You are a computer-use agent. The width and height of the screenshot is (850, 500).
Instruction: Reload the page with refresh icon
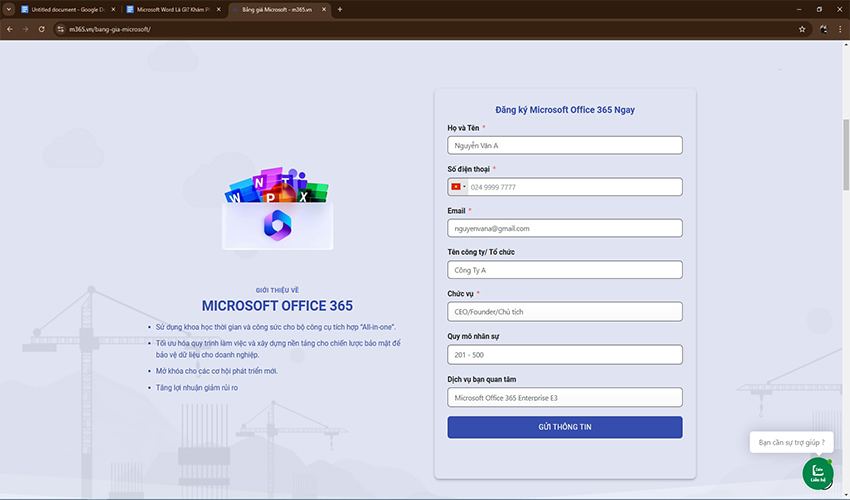[42, 29]
